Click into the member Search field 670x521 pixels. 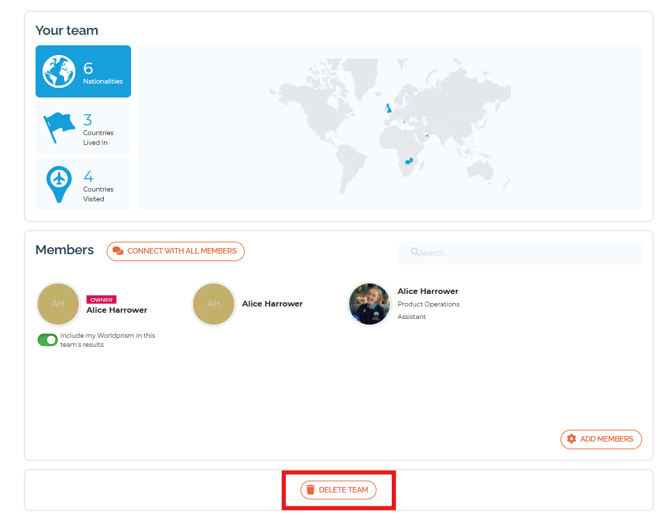pyautogui.click(x=520, y=253)
